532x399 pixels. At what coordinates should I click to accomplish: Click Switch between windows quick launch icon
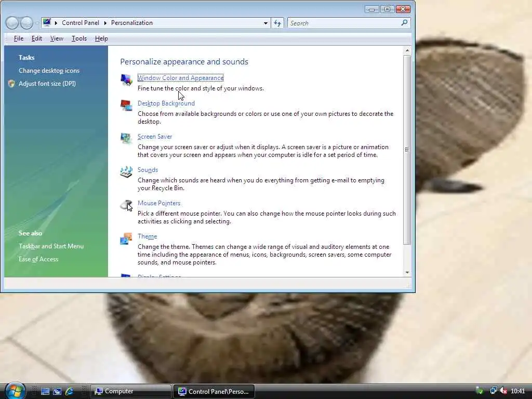[x=57, y=391]
